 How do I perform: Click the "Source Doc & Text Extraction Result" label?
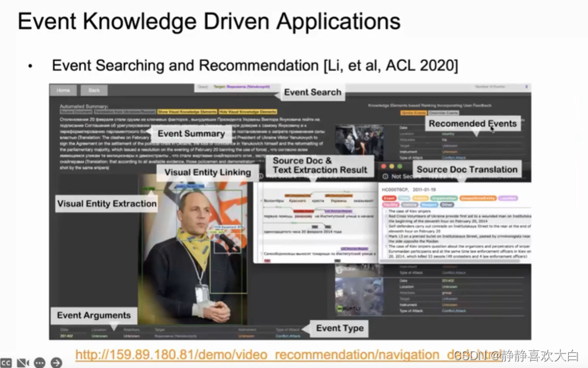click(320, 165)
